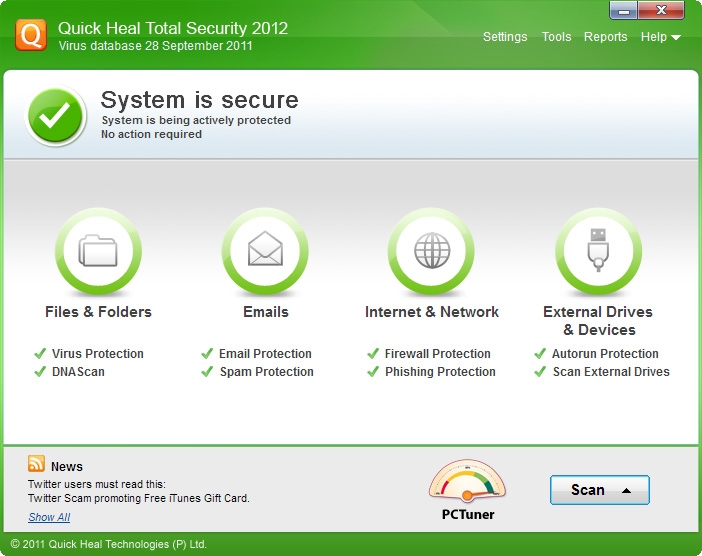The height and width of the screenshot is (556, 702).
Task: Click the DNAScan label
Action: (78, 372)
